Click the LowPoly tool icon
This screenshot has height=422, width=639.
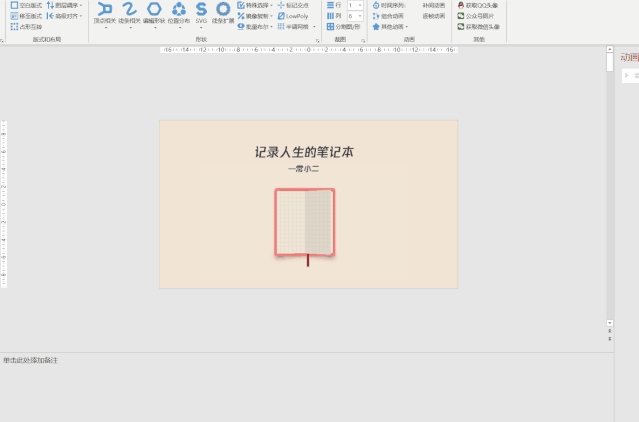[281, 16]
